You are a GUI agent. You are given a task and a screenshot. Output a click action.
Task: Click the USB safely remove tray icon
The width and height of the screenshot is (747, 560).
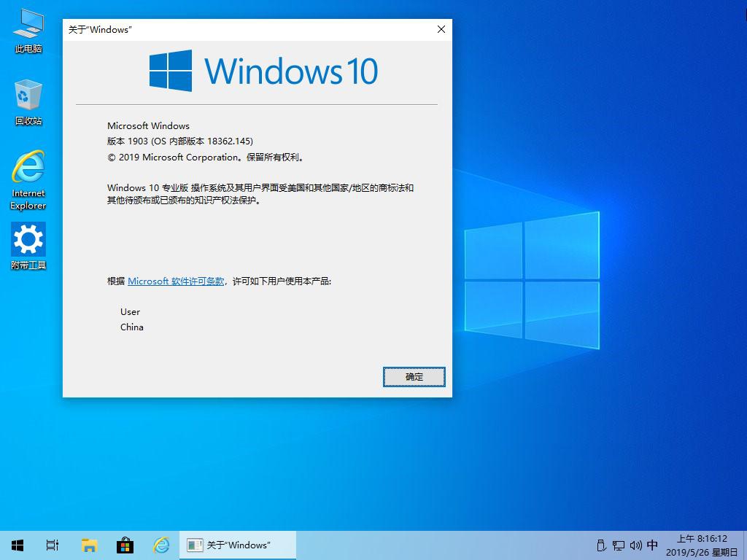coord(601,545)
